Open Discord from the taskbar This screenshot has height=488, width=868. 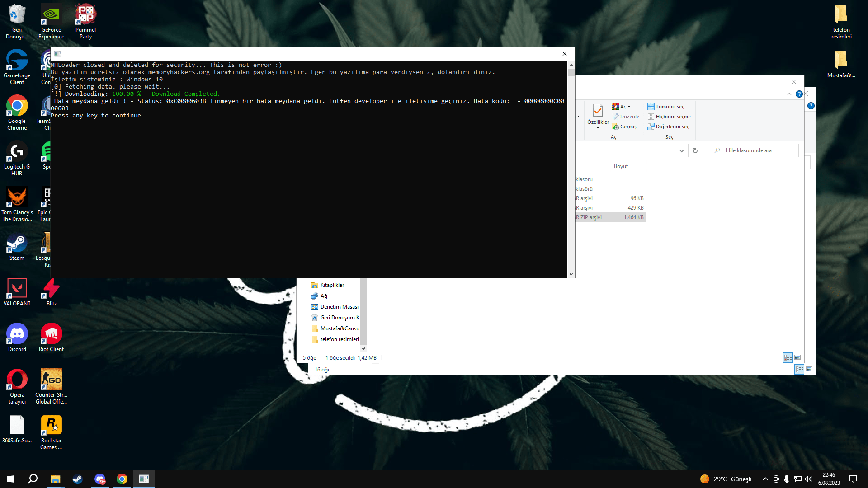click(100, 479)
